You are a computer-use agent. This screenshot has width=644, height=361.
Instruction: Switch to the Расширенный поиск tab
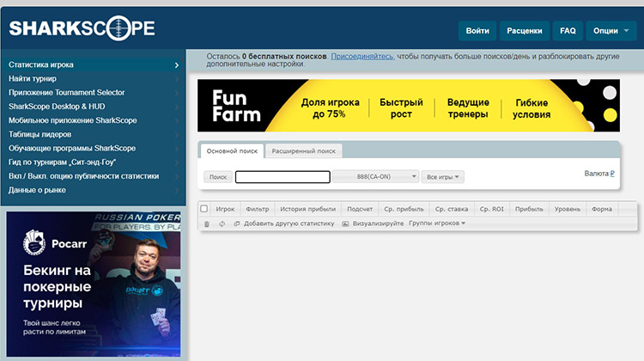tap(303, 151)
